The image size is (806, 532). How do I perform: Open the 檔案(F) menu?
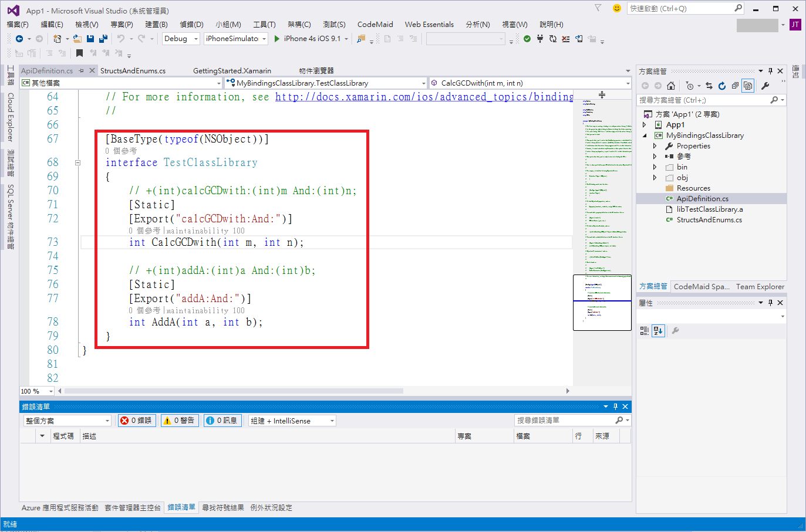18,25
